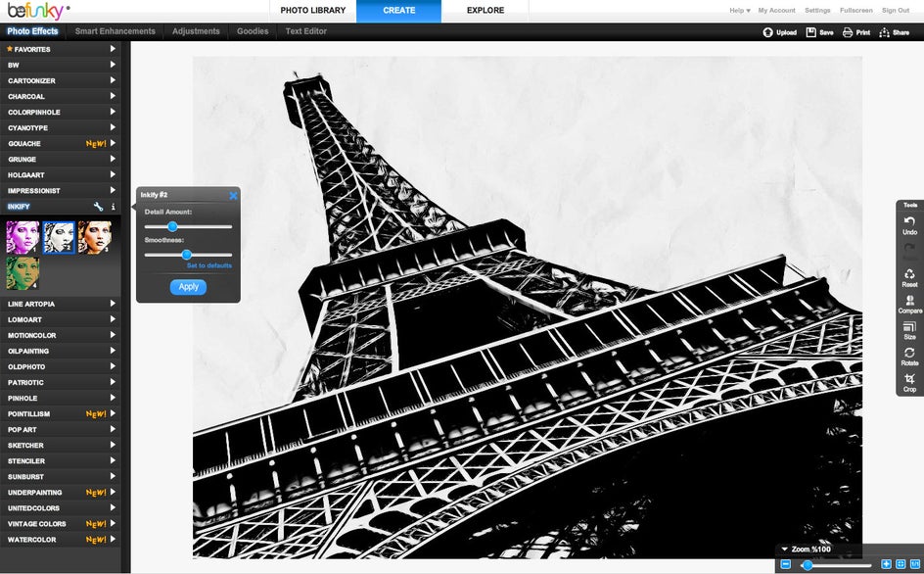The image size is (924, 574).
Task: Click the 1/1 actual size icon
Action: 914,564
